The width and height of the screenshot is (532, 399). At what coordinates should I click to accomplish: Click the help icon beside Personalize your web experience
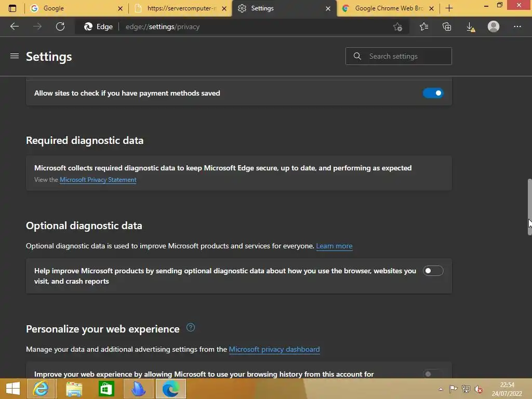pyautogui.click(x=191, y=327)
